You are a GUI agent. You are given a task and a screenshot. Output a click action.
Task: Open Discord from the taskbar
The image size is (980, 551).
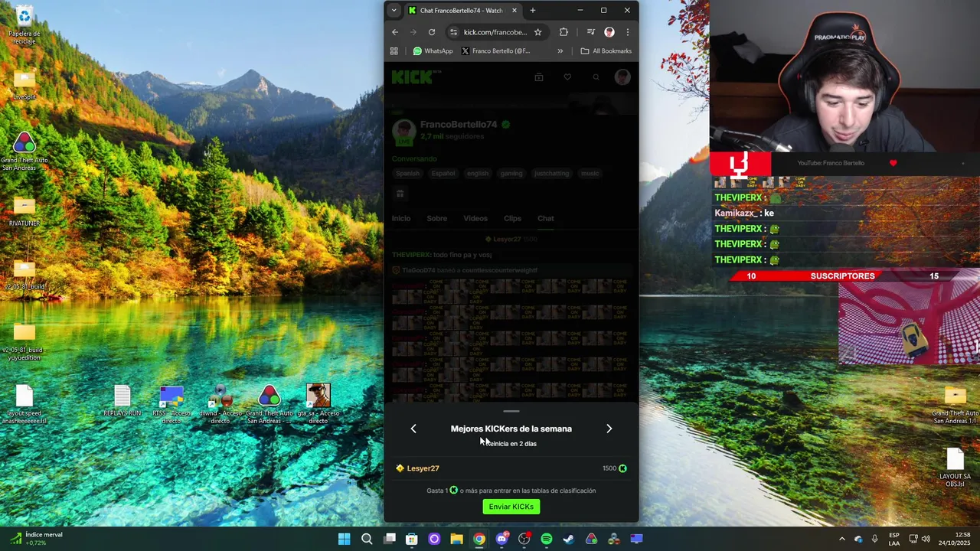click(501, 539)
